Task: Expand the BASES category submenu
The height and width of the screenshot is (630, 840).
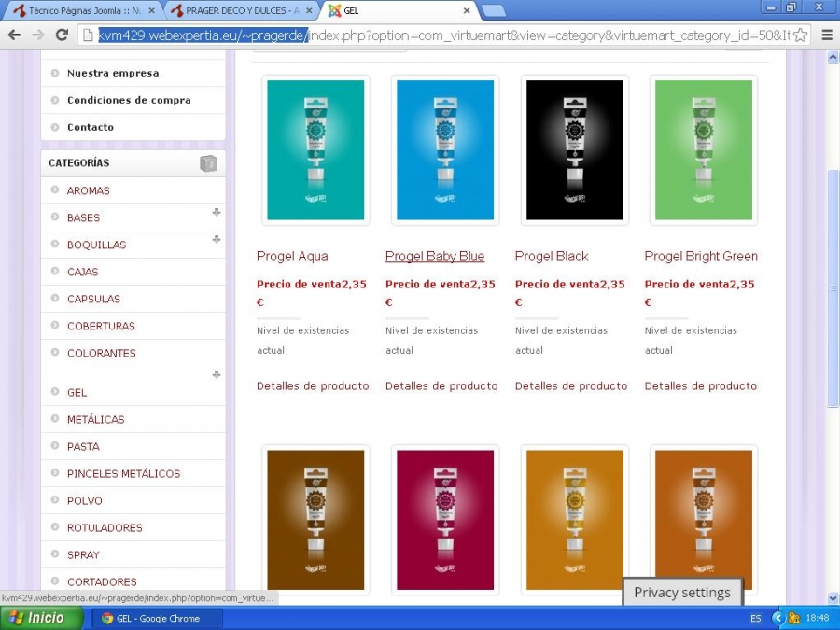Action: click(x=217, y=213)
